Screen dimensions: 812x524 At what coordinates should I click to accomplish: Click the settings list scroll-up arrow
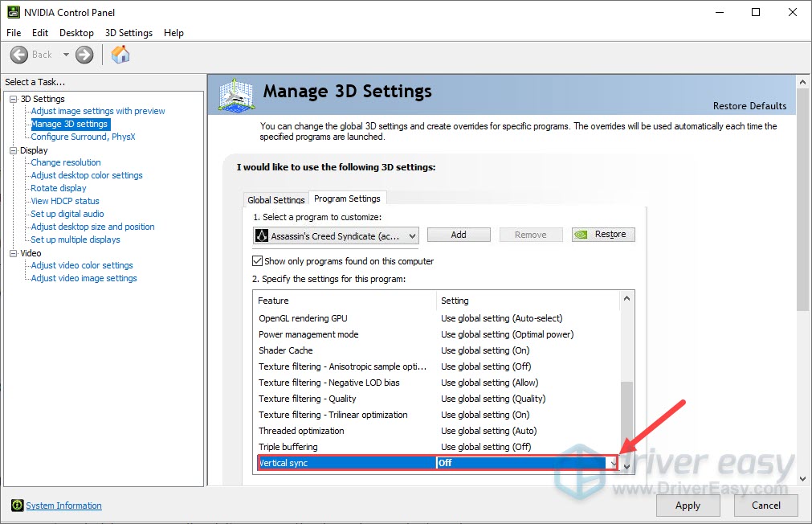pos(626,298)
